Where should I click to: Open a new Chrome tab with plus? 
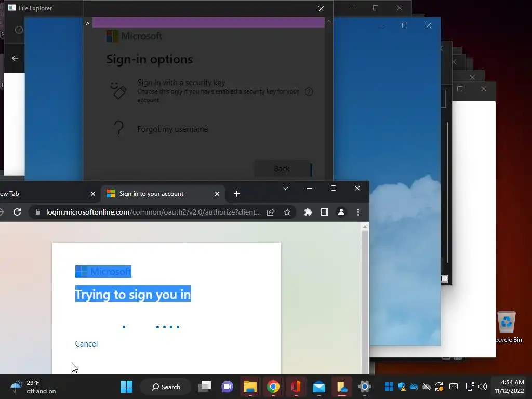pos(237,194)
